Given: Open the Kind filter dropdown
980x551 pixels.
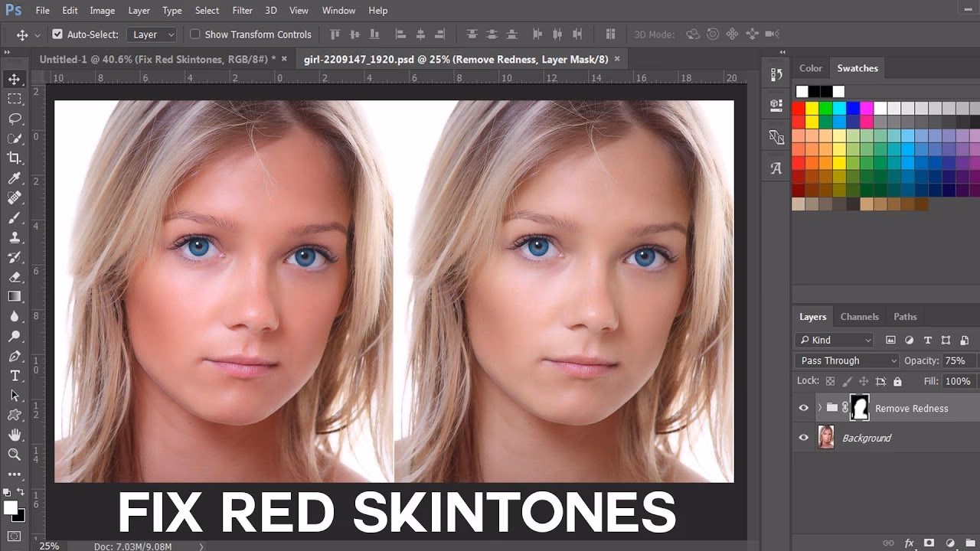Looking at the screenshot, I should (x=834, y=340).
